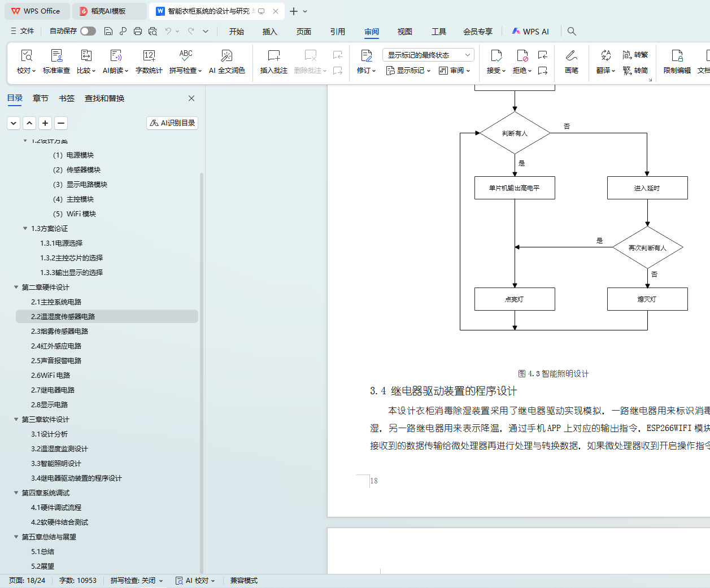Click the print icon in quick toolbar
This screenshot has width=710, height=588.
(138, 31)
